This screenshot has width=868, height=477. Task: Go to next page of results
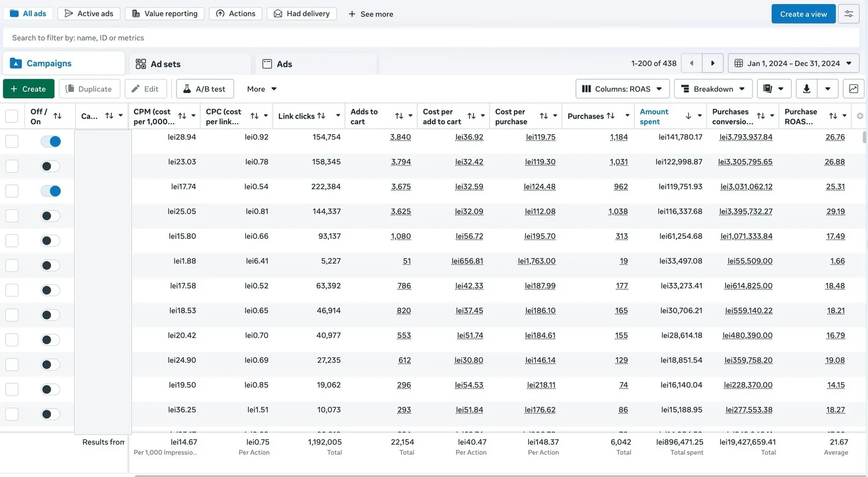[x=713, y=64]
